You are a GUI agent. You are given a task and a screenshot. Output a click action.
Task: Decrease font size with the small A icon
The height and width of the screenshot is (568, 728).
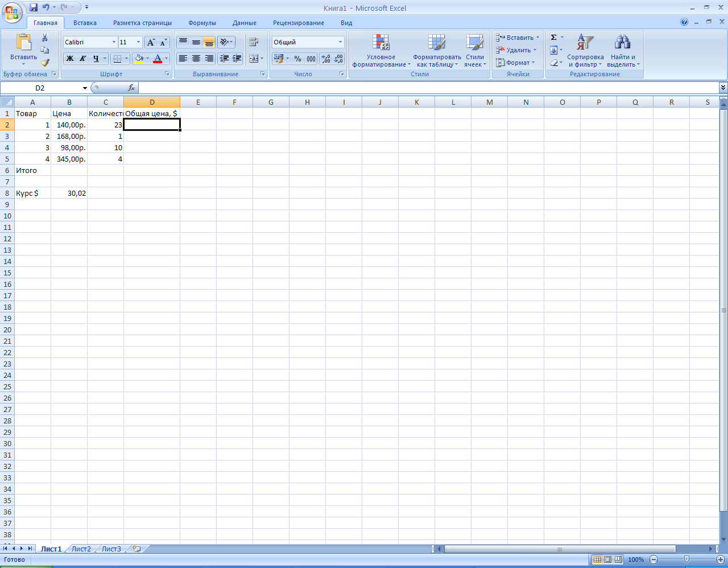tap(163, 42)
